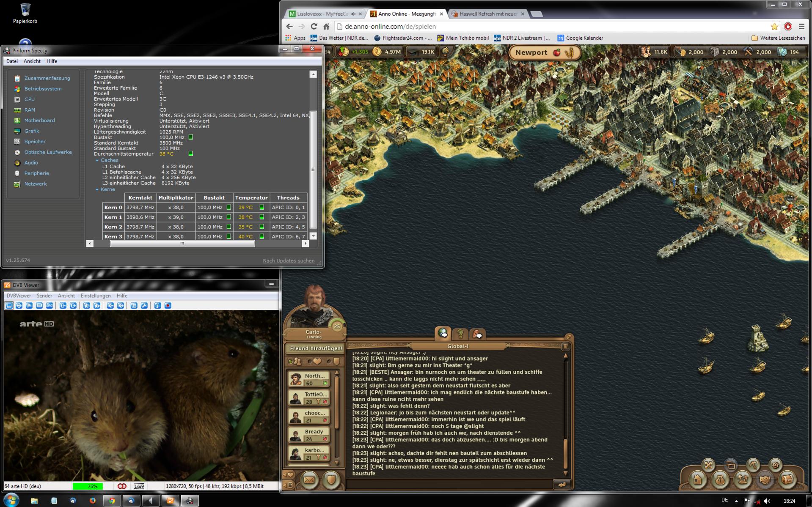Open the Weitere Lesezeichen bookmarks folder
Image resolution: width=812 pixels, height=507 pixels.
pos(778,38)
